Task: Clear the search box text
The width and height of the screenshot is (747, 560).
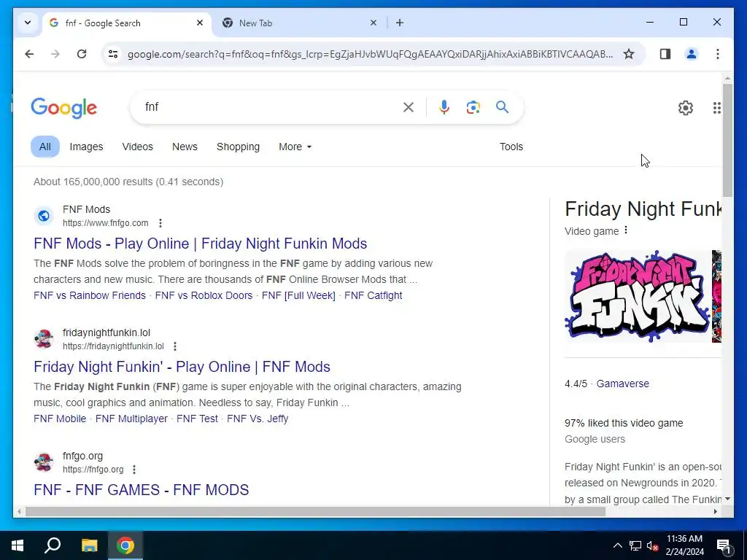Action: click(409, 107)
